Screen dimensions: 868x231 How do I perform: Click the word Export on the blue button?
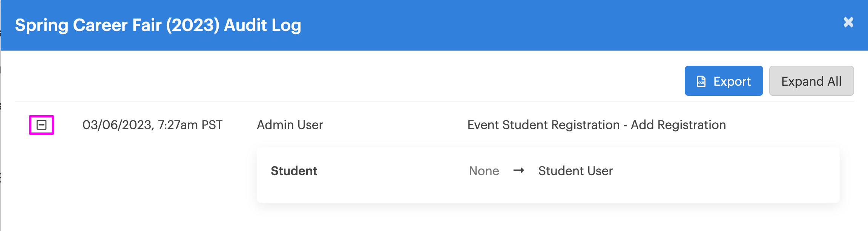pos(732,82)
